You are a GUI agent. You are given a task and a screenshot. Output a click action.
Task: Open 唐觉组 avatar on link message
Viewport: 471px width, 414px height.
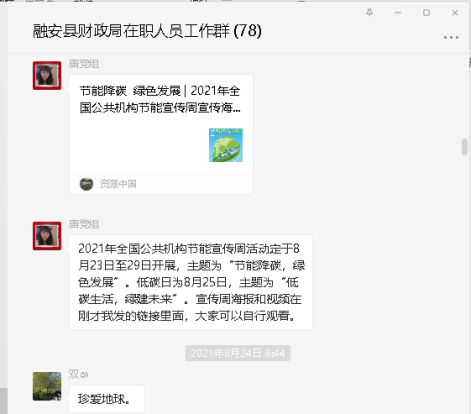[47, 75]
